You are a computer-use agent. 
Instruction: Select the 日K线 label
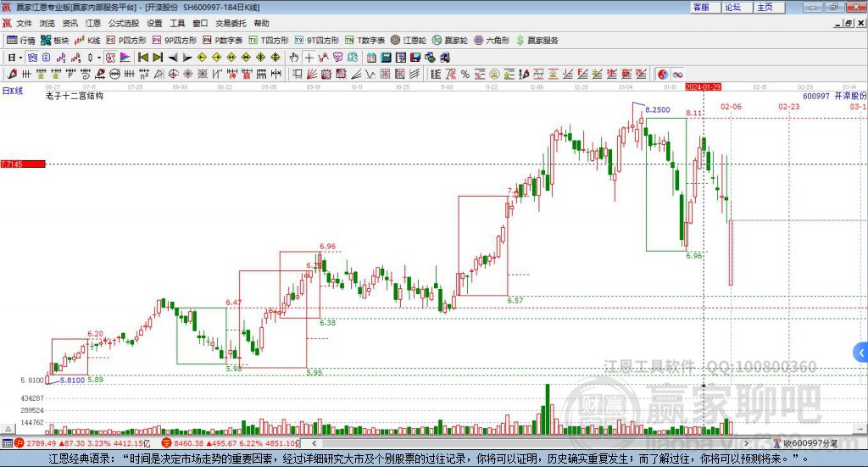coord(13,92)
